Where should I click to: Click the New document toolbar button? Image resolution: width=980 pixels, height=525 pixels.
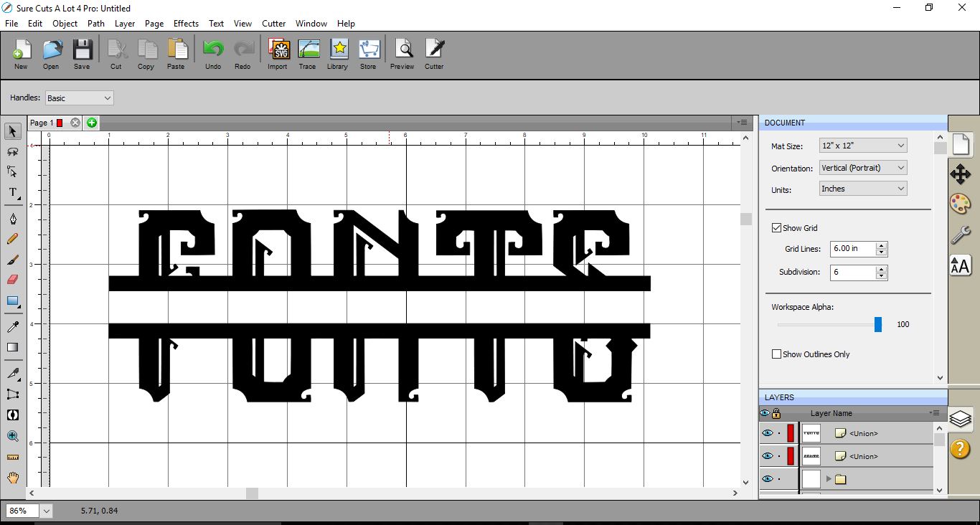[21, 55]
